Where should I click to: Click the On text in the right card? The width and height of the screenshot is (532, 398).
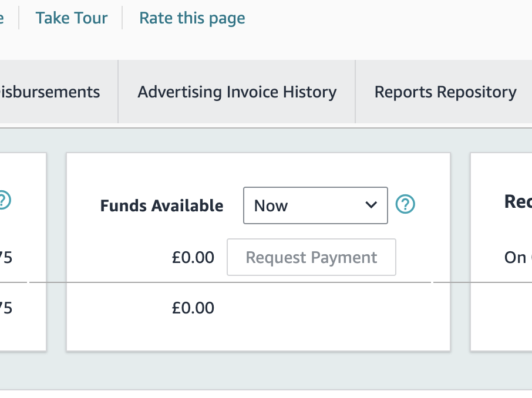[516, 258]
